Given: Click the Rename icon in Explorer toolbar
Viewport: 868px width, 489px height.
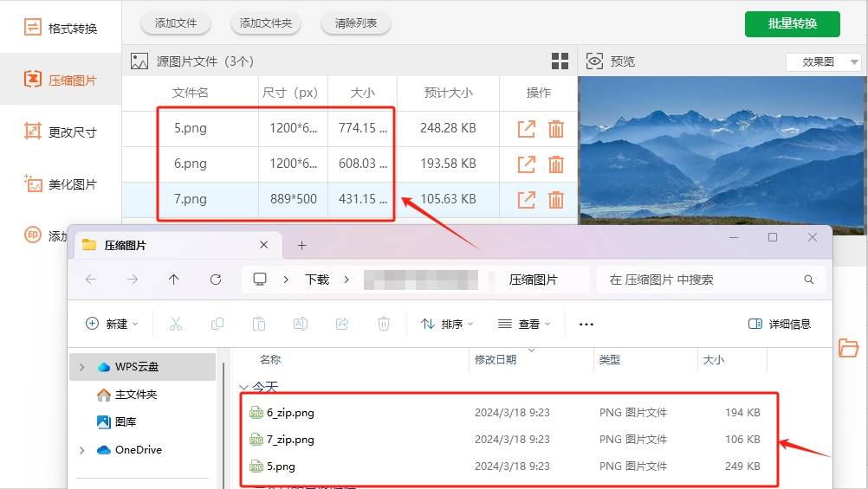Looking at the screenshot, I should click(x=300, y=324).
